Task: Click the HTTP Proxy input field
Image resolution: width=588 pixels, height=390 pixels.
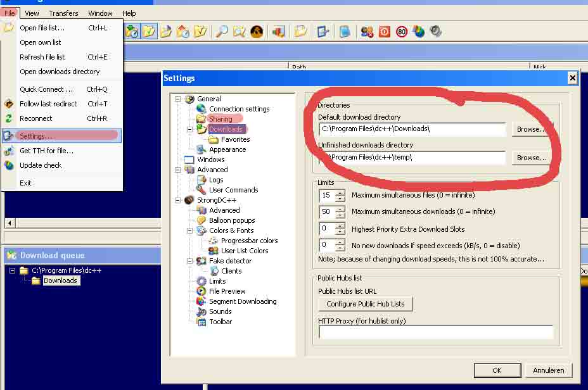Action: pos(436,332)
